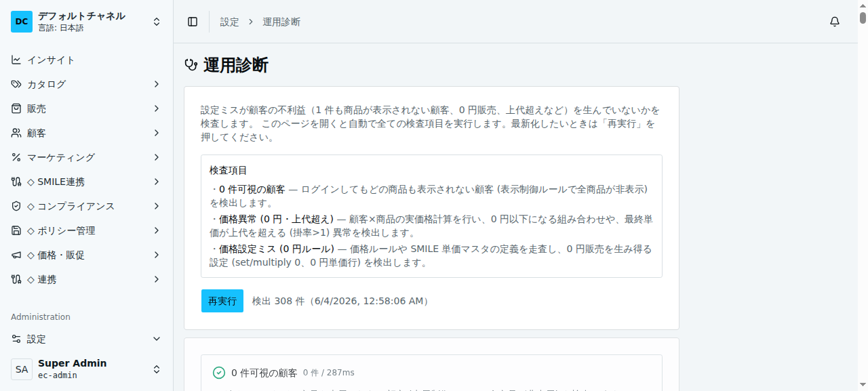This screenshot has width=868, height=391.
Task: Expand the マーケティング chevron
Action: tap(157, 157)
